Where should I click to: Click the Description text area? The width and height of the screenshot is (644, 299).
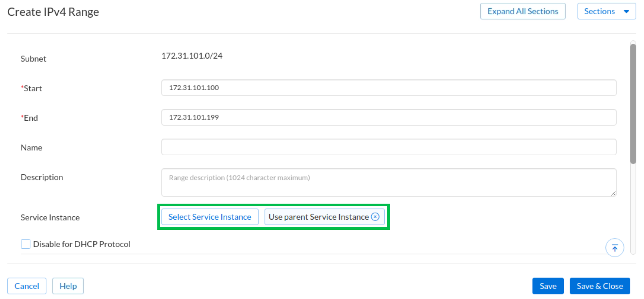(x=388, y=182)
